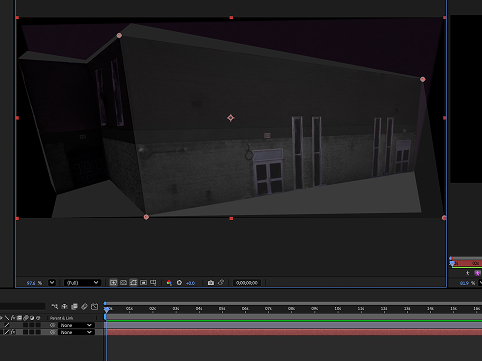Image resolution: width=482 pixels, height=362 pixels.
Task: Select the second layer's red duration bar
Action: click(294, 332)
